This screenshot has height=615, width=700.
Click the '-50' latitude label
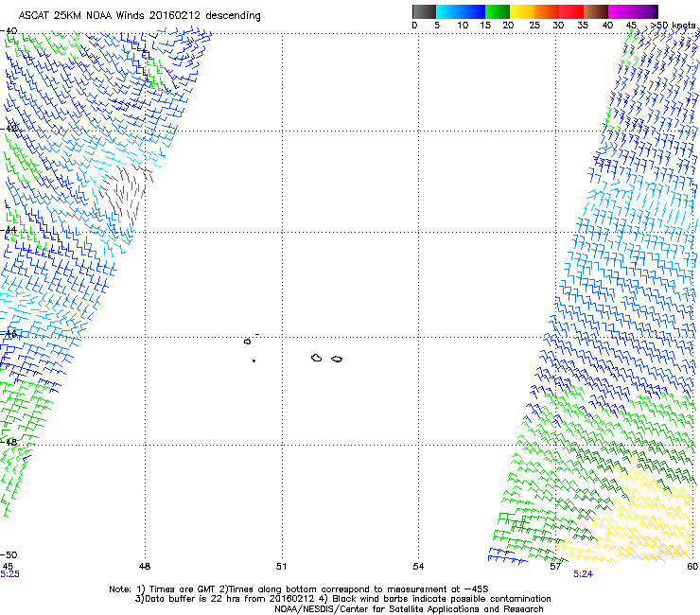9,554
